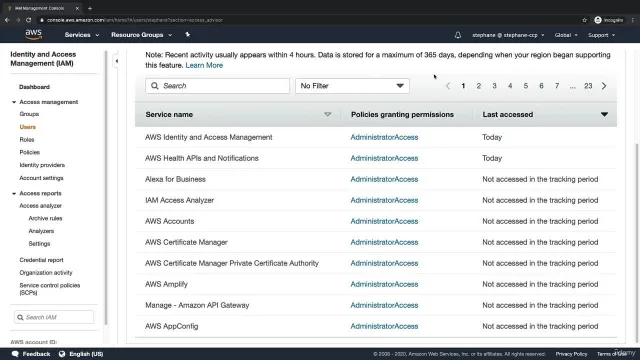Screen dimensions: 640x360
Task: Jump to page 23 of results
Action: pos(588,86)
